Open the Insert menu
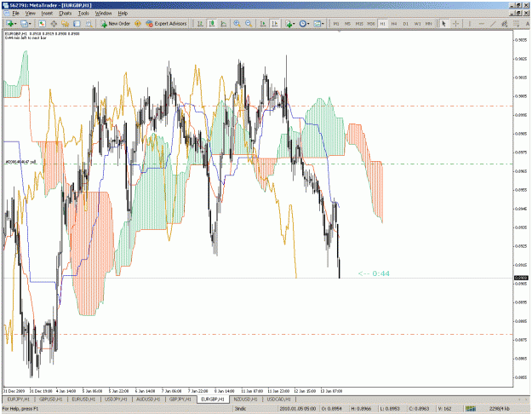The width and height of the screenshot is (532, 414). (x=47, y=14)
